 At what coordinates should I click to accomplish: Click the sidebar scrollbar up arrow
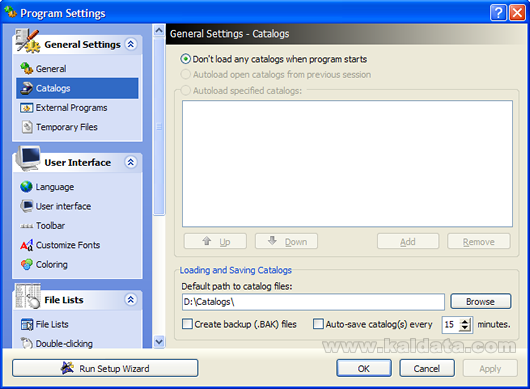click(x=159, y=30)
